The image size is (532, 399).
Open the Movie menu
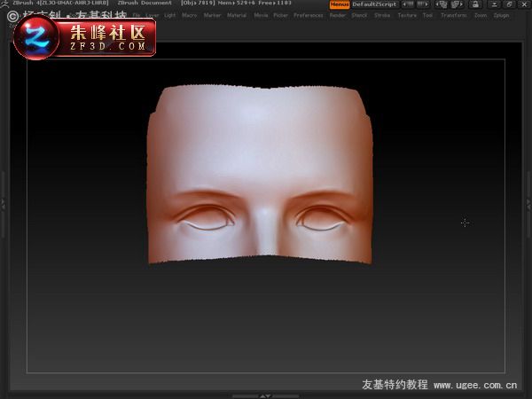point(261,15)
